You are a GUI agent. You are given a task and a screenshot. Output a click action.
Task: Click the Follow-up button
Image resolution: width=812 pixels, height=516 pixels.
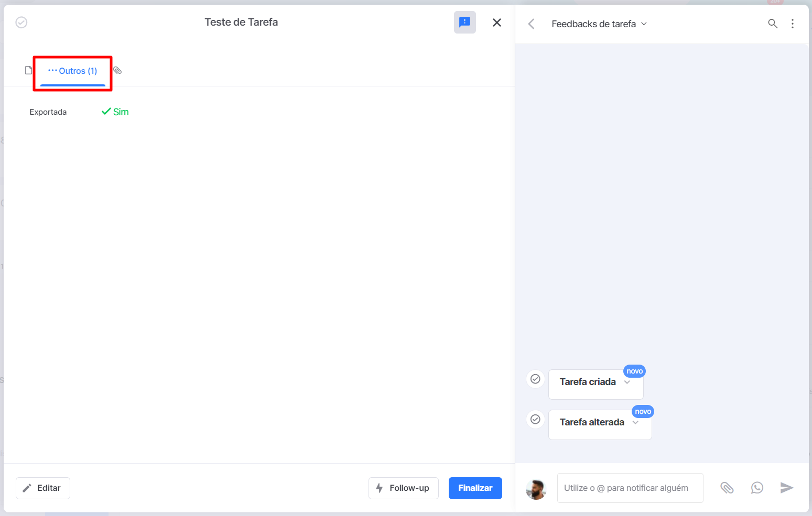404,488
